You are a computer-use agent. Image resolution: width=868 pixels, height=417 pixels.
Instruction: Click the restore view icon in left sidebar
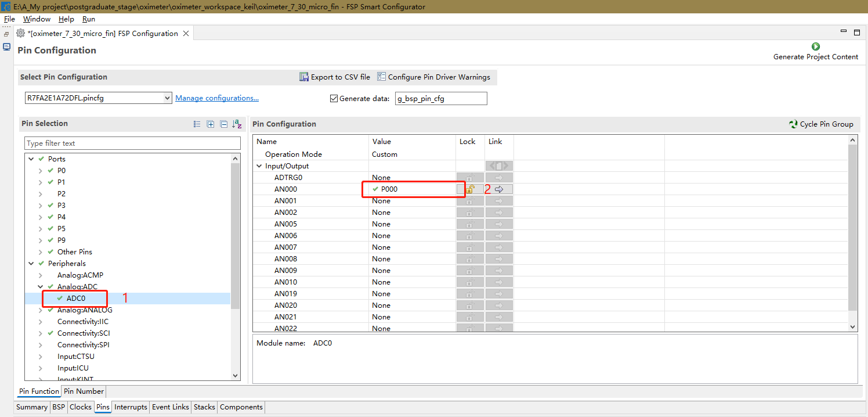[6, 34]
